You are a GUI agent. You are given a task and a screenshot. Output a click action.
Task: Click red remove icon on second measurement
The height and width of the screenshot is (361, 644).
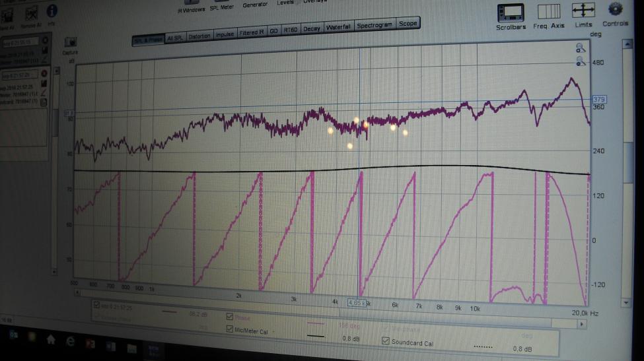point(44,73)
